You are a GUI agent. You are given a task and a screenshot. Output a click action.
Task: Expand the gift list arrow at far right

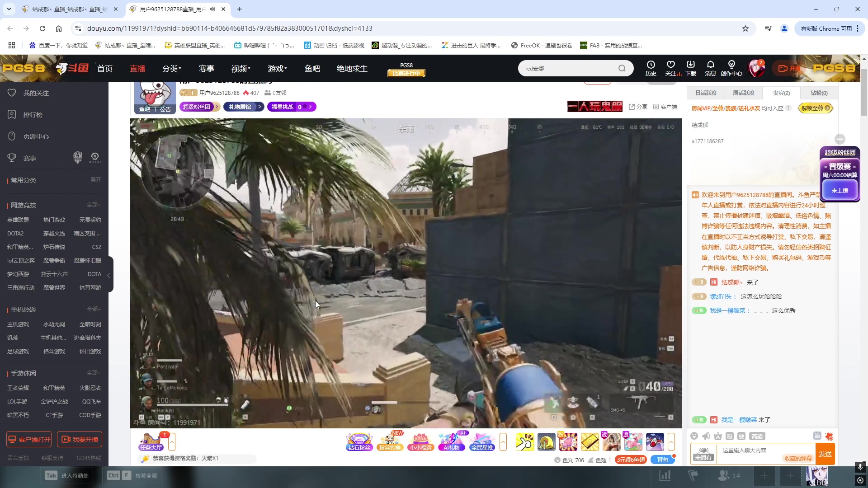point(671,441)
